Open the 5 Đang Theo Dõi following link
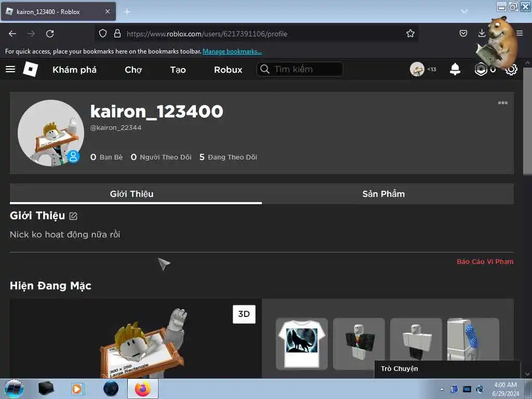This screenshot has width=532, height=399. [x=228, y=157]
